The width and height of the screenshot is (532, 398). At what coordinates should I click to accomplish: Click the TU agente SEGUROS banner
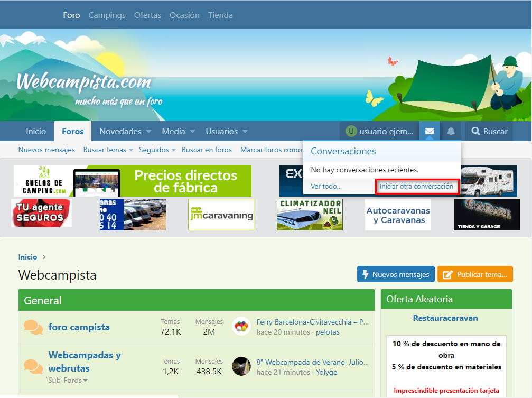click(x=41, y=213)
